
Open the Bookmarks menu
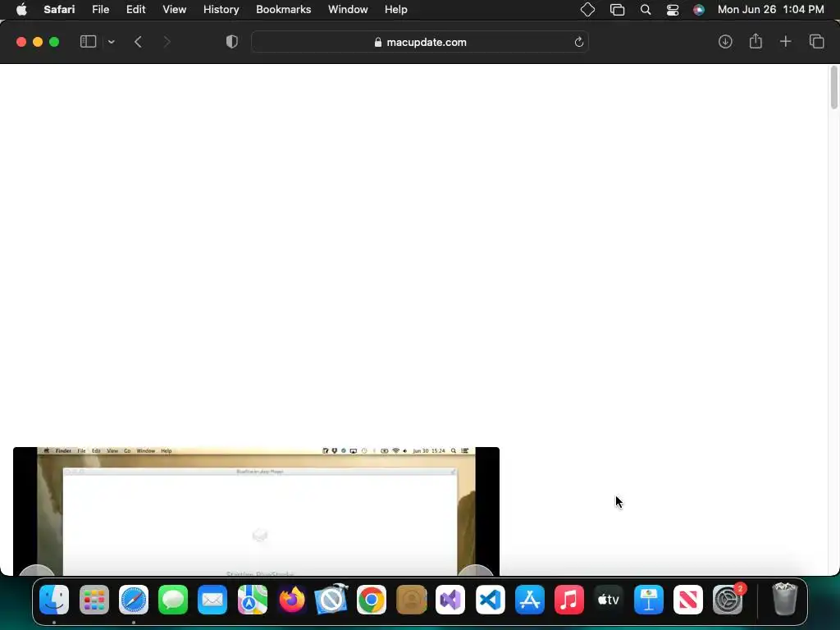pyautogui.click(x=283, y=10)
